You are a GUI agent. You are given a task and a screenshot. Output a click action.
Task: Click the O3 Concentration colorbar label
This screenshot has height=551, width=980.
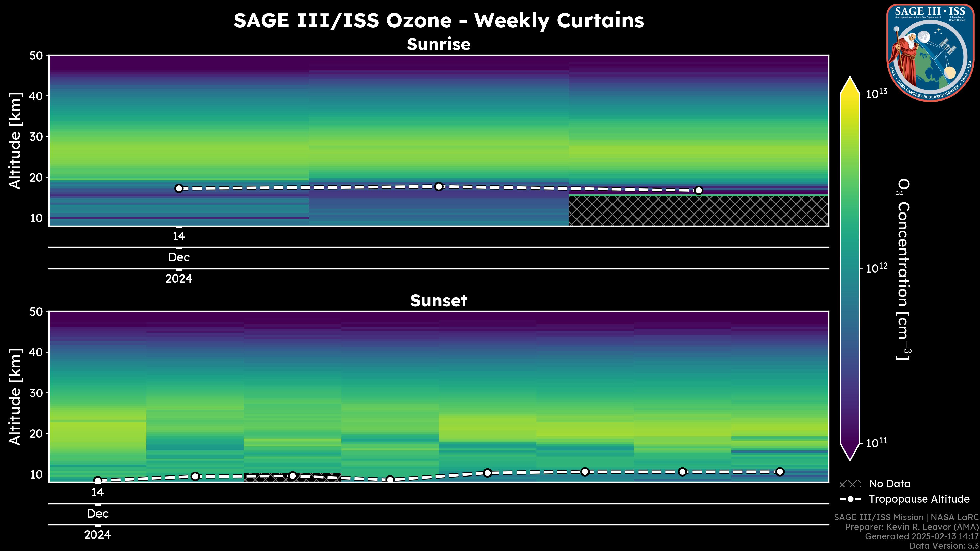coord(903,268)
